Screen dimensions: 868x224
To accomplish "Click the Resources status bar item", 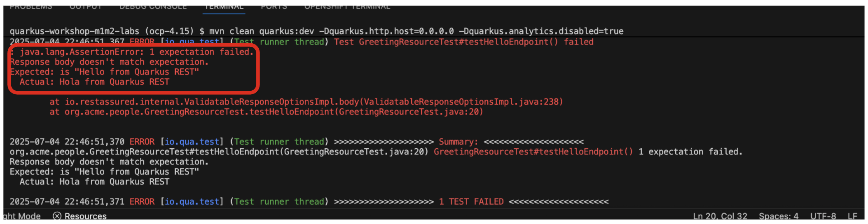I will pos(85,216).
